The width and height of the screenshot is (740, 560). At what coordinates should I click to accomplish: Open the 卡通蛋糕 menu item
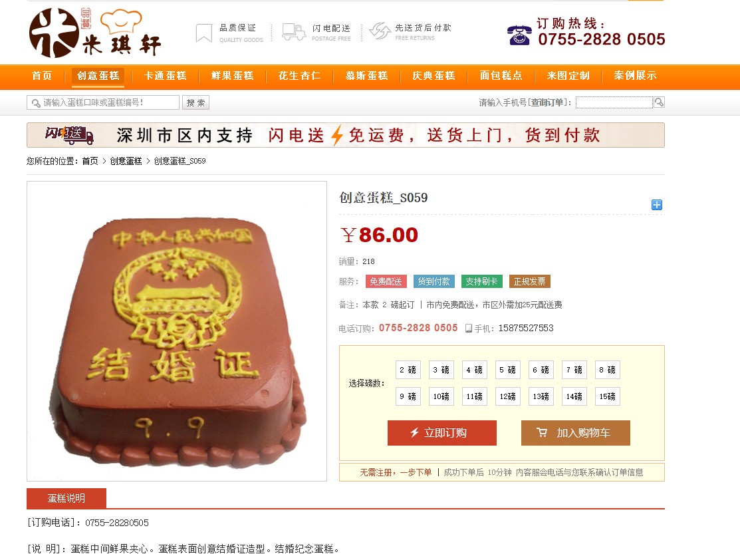tap(165, 76)
